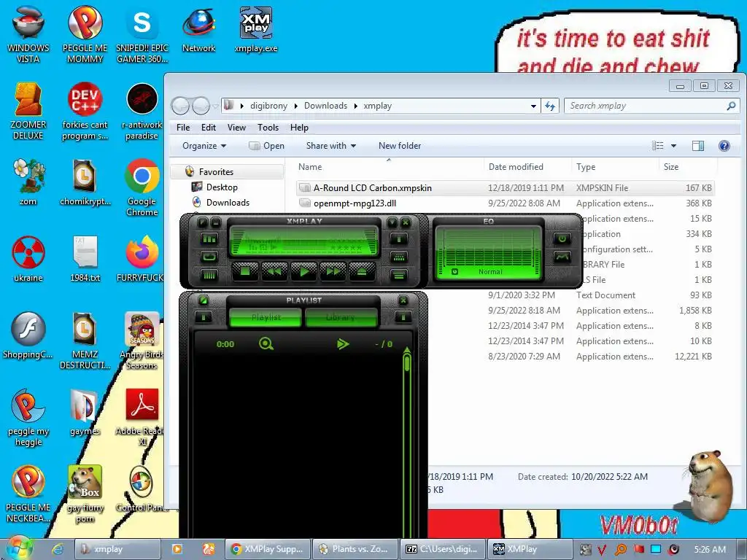747x560 pixels.
Task: Click the magnifier find icon in playlist
Action: [x=266, y=343]
